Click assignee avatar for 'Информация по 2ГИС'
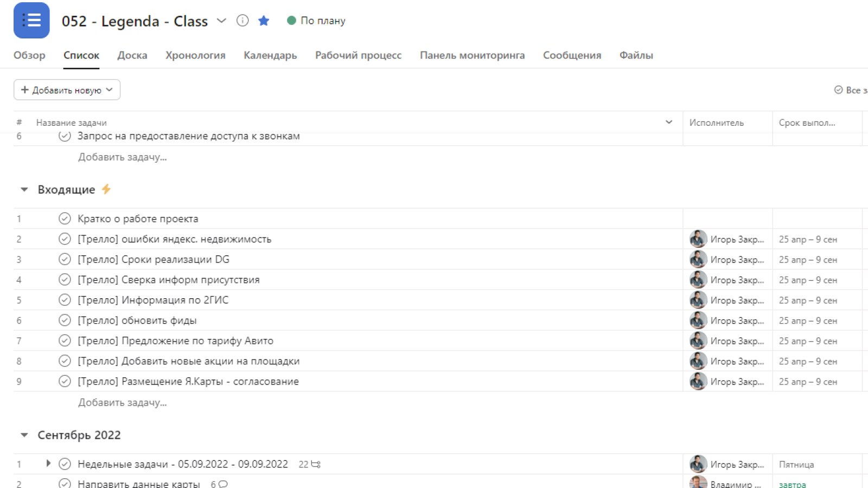This screenshot has width=868, height=488. coord(698,300)
